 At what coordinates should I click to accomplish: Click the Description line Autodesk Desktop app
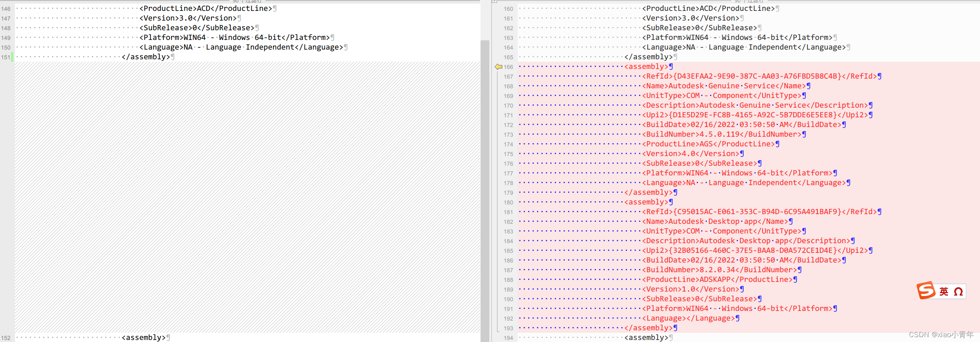pyautogui.click(x=746, y=241)
